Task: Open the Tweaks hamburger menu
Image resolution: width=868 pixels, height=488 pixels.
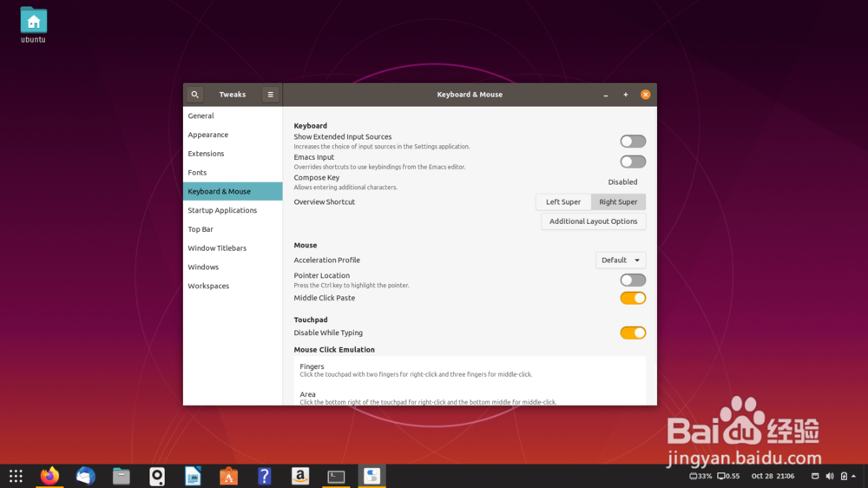Action: pos(270,95)
